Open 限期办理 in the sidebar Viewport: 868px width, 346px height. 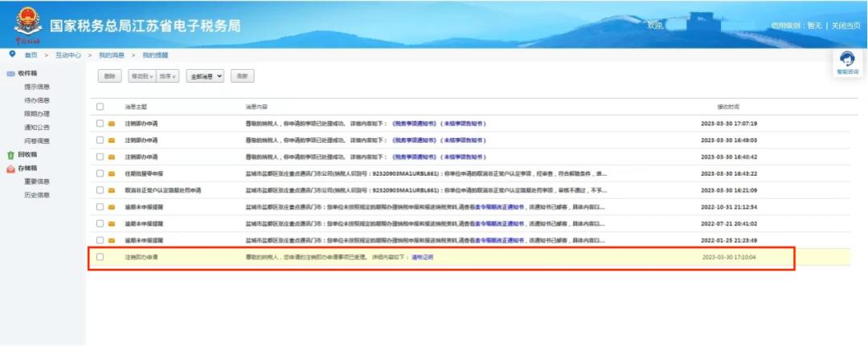click(36, 114)
